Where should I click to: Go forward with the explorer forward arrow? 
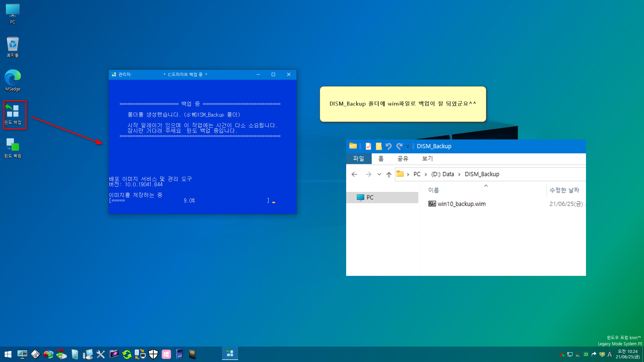(x=368, y=174)
